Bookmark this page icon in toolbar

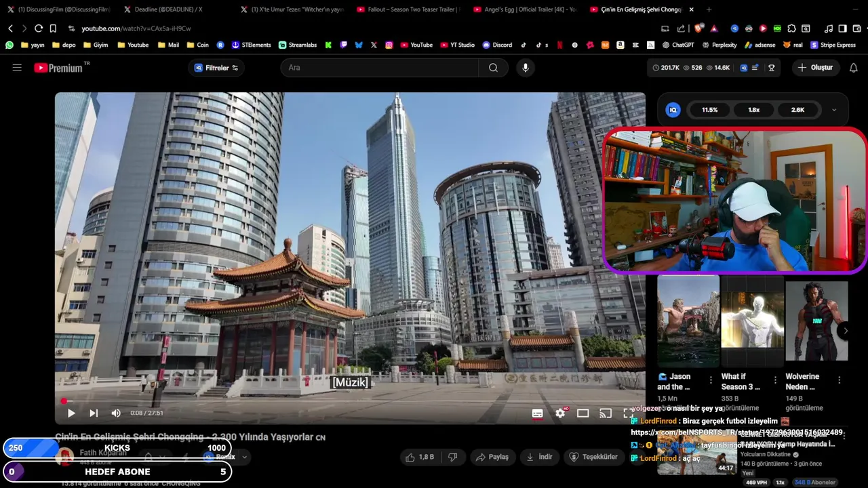pos(53,28)
